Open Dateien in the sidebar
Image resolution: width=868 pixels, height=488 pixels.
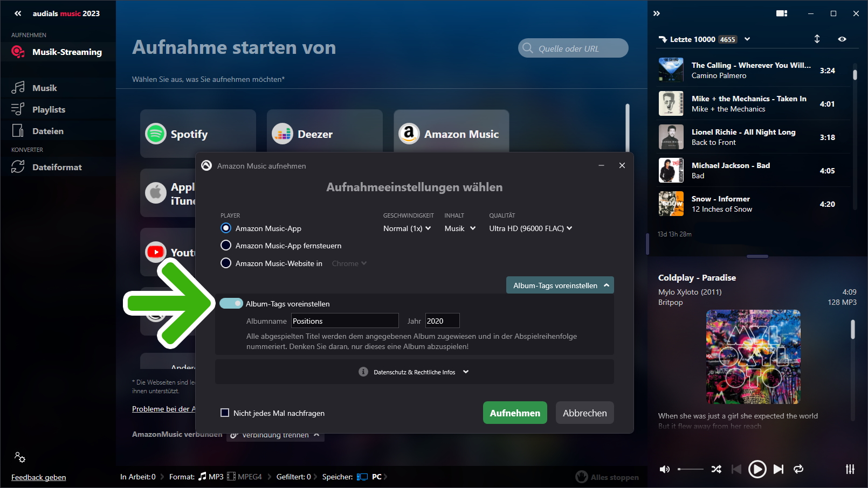click(x=58, y=131)
